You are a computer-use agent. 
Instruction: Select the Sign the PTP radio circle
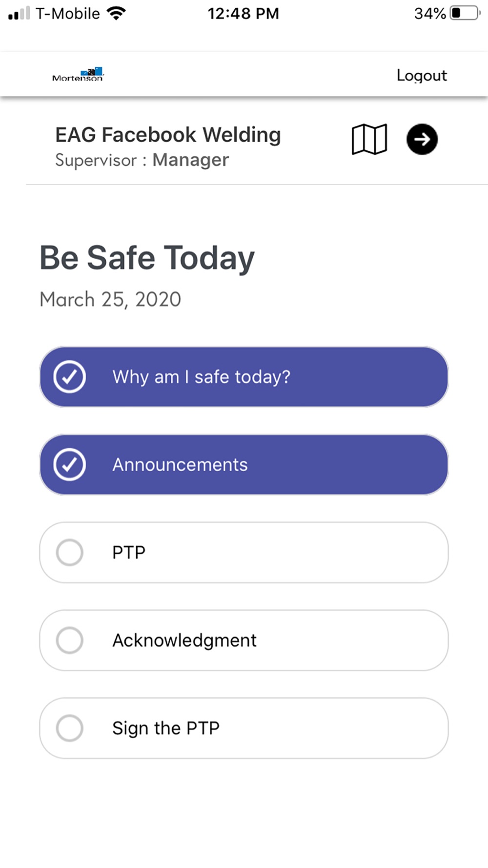70,728
